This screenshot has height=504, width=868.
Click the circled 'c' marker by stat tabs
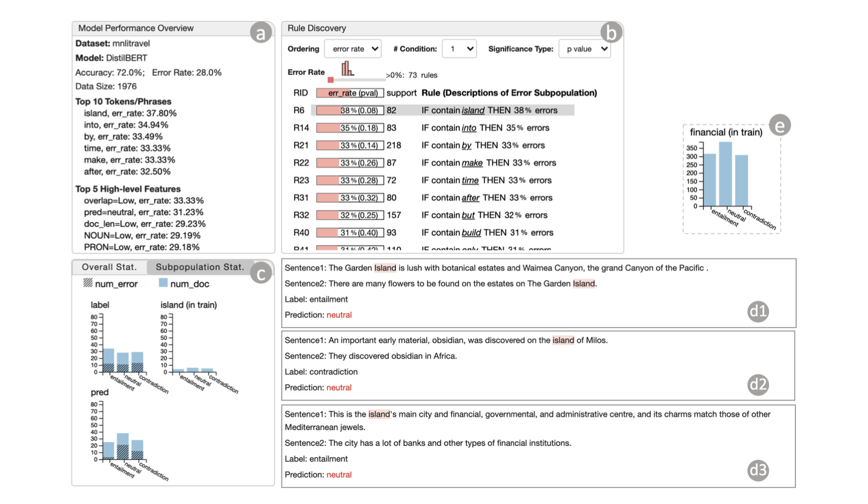(x=261, y=273)
